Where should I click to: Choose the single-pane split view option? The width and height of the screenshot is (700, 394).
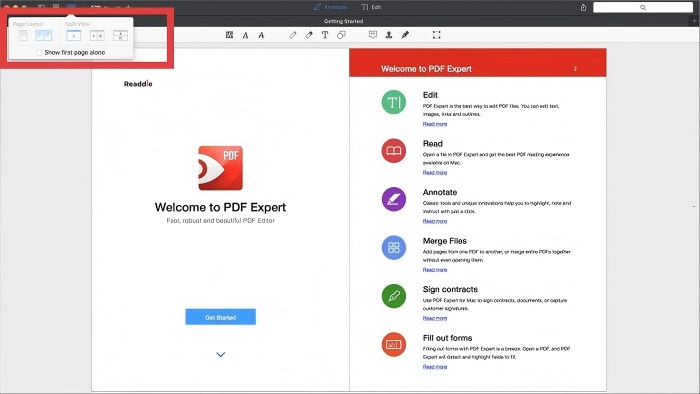point(74,36)
